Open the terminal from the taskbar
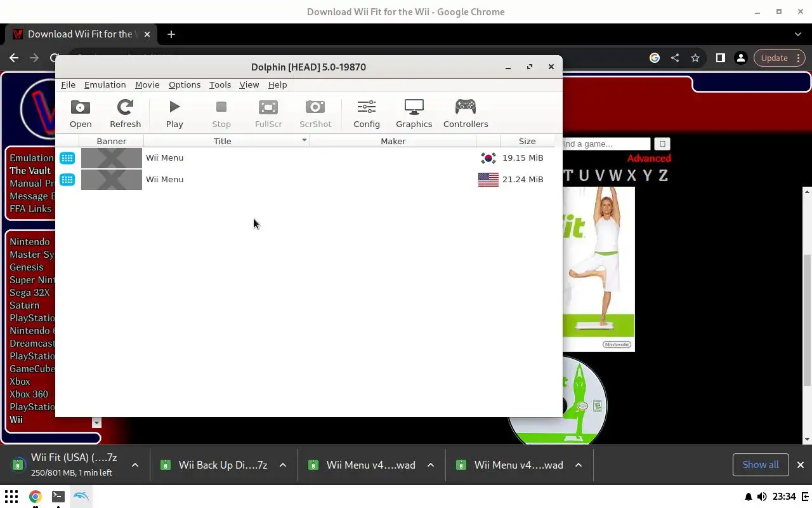The image size is (812, 508). tap(58, 497)
